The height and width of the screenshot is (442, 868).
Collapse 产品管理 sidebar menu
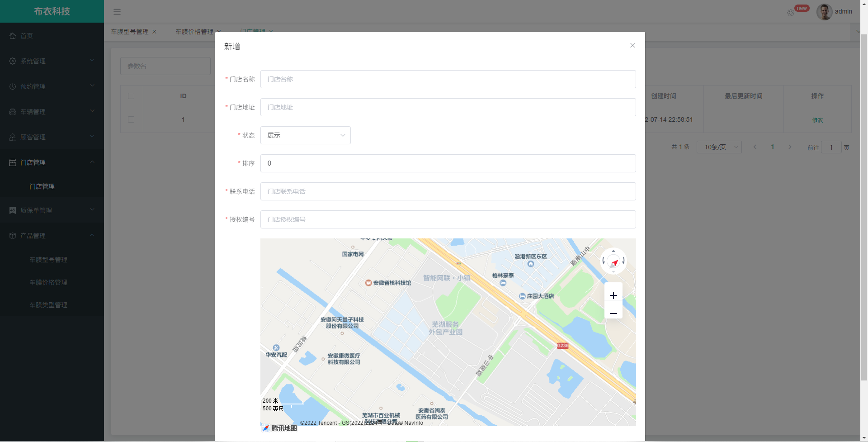(52, 236)
